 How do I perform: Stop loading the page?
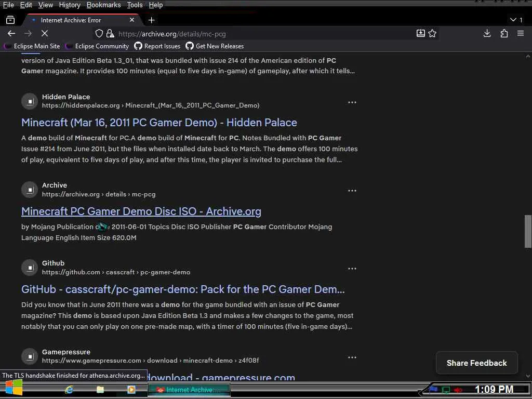point(45,33)
